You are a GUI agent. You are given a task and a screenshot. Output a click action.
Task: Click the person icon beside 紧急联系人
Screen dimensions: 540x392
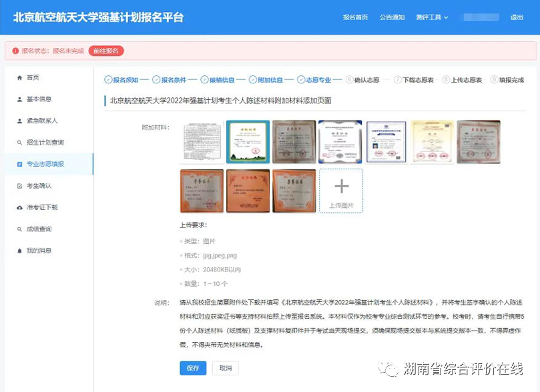point(19,121)
